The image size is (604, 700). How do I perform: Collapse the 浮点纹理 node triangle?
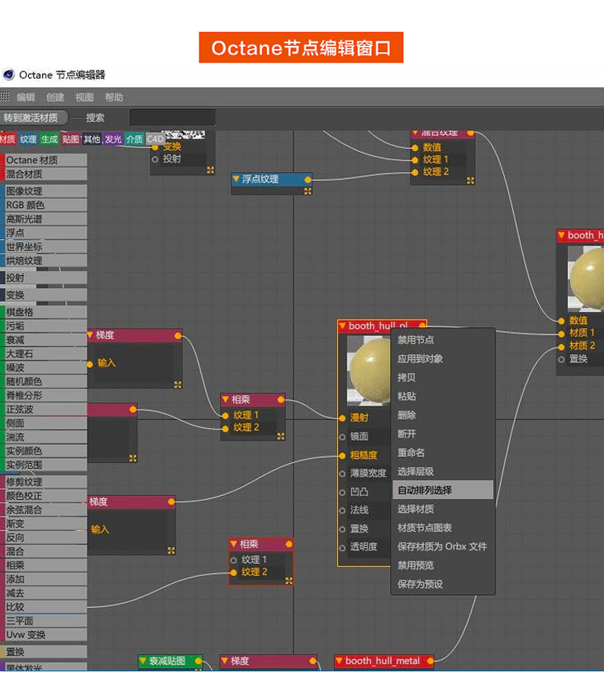tap(236, 179)
